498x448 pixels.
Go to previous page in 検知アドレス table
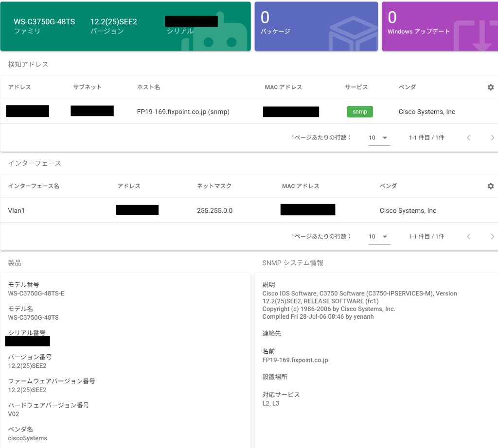[x=468, y=138]
